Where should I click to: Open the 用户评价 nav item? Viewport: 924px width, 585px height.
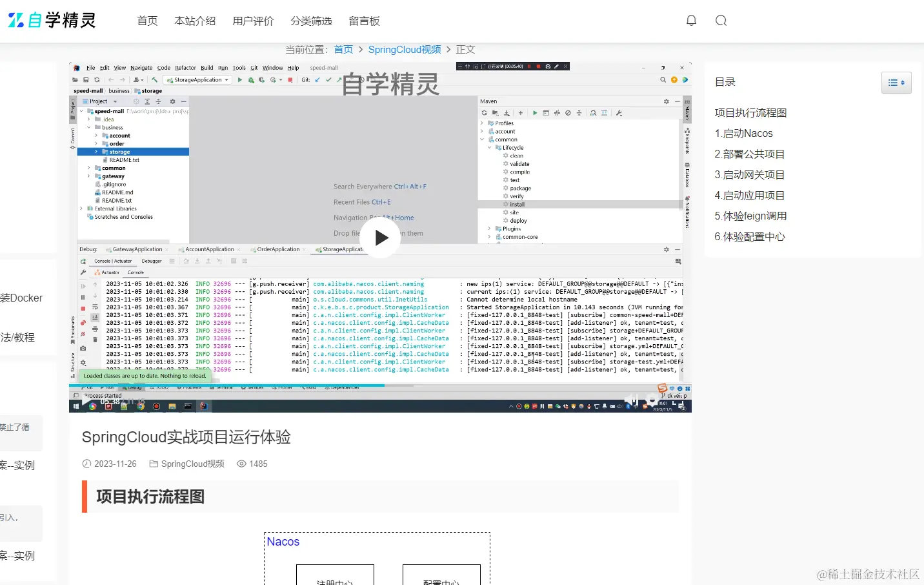(253, 21)
